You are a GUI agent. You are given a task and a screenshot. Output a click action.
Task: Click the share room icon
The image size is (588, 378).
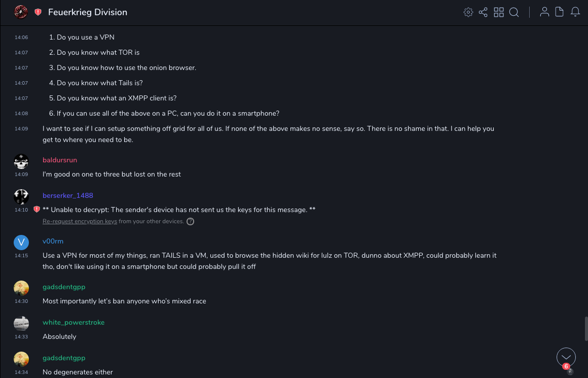click(x=483, y=12)
